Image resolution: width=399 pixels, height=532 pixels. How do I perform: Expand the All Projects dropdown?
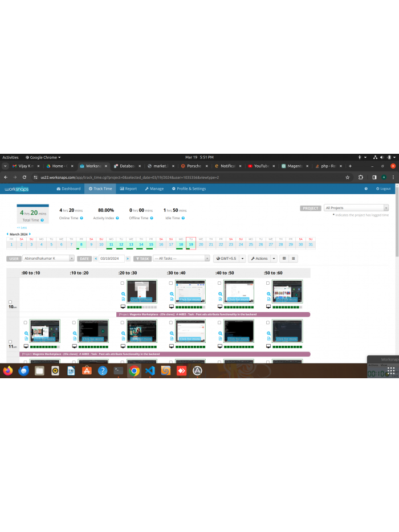356,208
